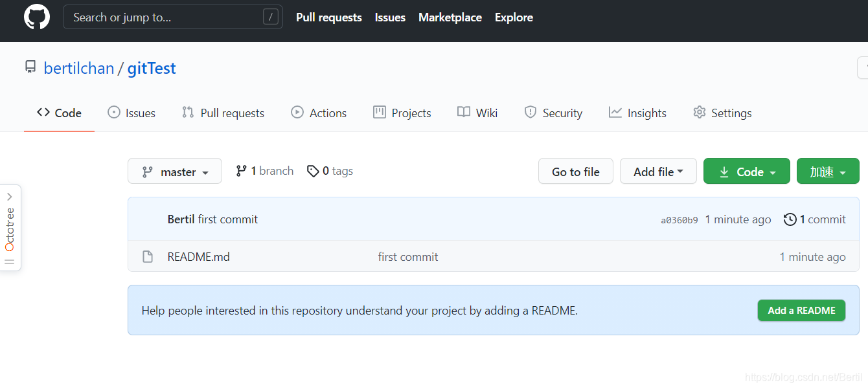Click the Go to file button
Viewport: 868px width, 389px height.
(576, 171)
